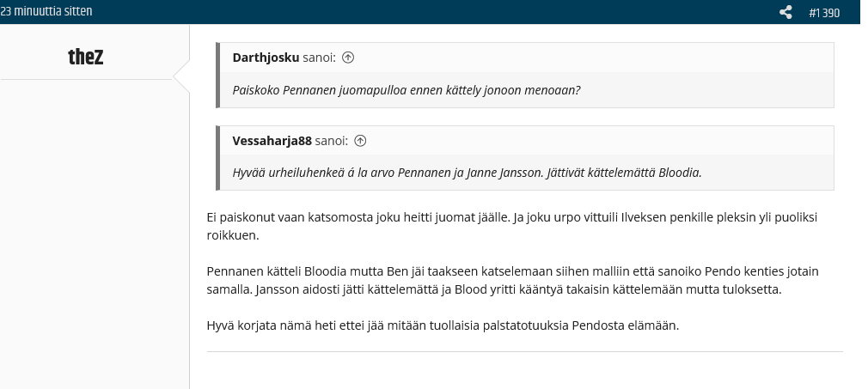This screenshot has width=868, height=389.
Task: Click the "23 minuuttia sitten" timestamp
Action: pyautogui.click(x=46, y=11)
